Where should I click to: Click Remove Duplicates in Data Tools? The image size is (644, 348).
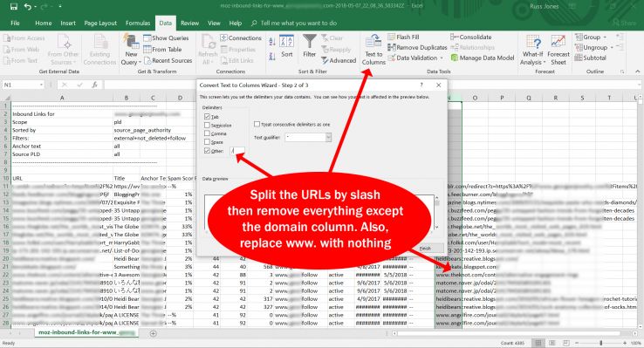click(417, 48)
